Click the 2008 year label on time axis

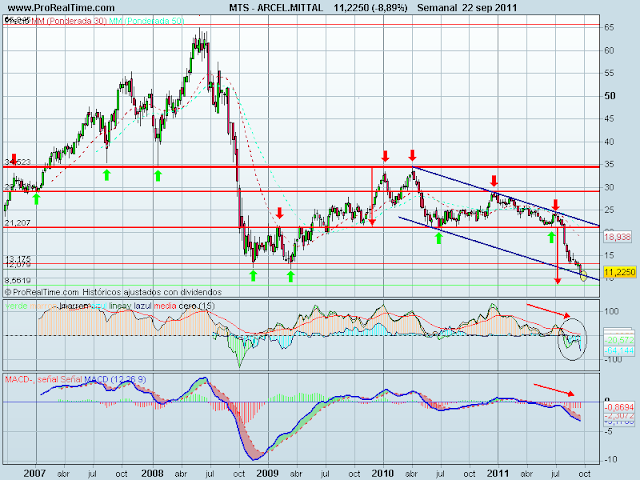click(152, 473)
